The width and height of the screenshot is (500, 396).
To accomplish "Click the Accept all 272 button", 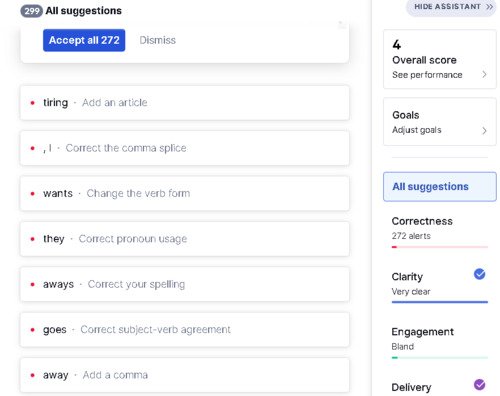I will [x=84, y=40].
